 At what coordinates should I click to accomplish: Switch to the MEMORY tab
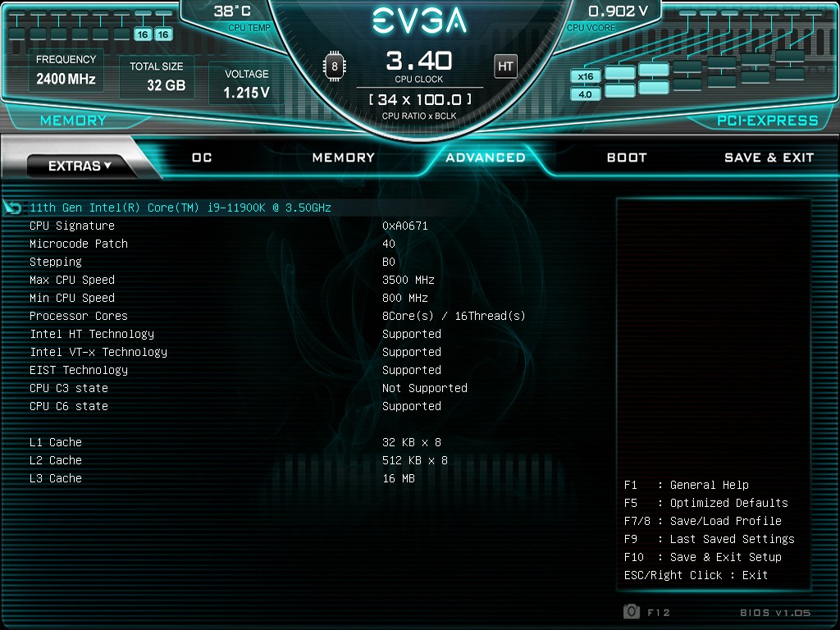(344, 157)
